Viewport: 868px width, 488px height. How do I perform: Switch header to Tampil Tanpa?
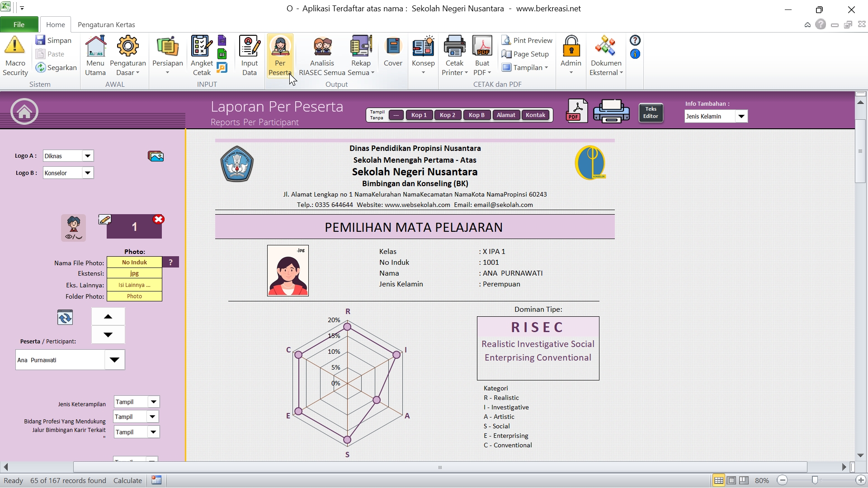[377, 115]
